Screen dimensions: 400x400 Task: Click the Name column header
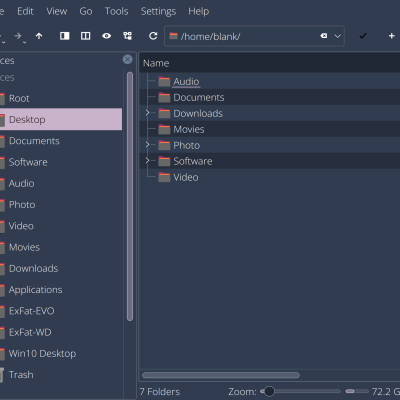coord(156,63)
